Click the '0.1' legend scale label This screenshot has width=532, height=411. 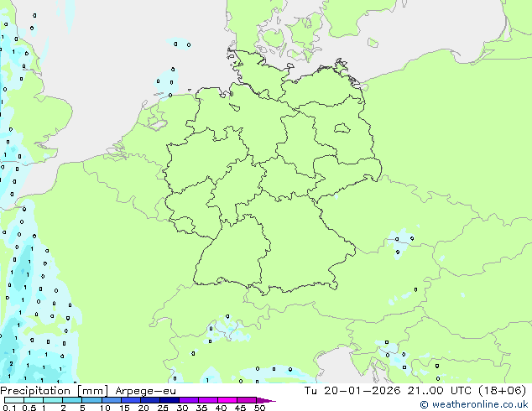9,408
